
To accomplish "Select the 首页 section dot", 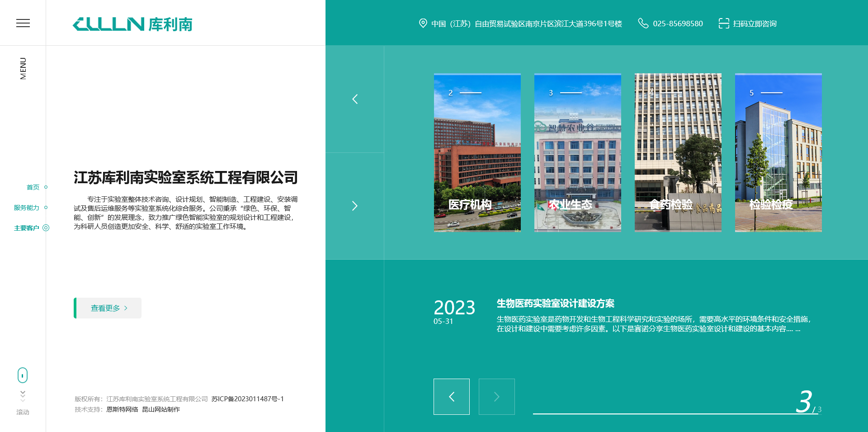I will point(46,187).
